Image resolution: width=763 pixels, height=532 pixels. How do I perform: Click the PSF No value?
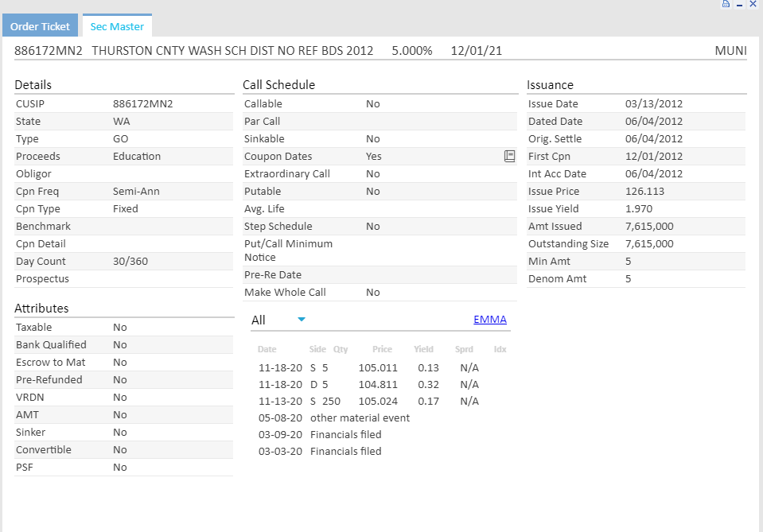click(x=120, y=468)
